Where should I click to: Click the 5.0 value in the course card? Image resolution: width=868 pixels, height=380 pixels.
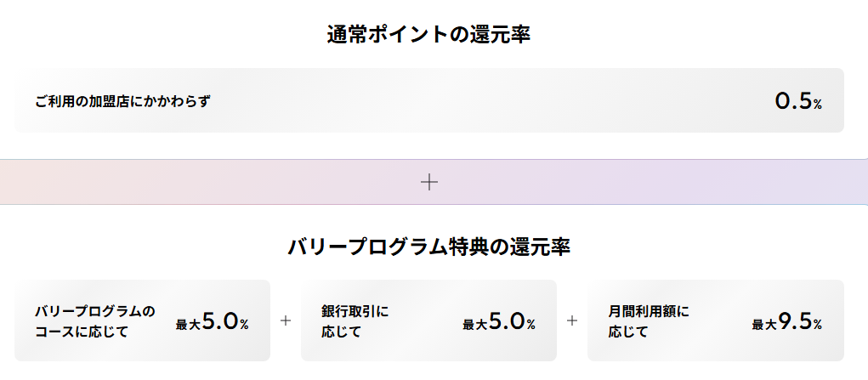(219, 322)
